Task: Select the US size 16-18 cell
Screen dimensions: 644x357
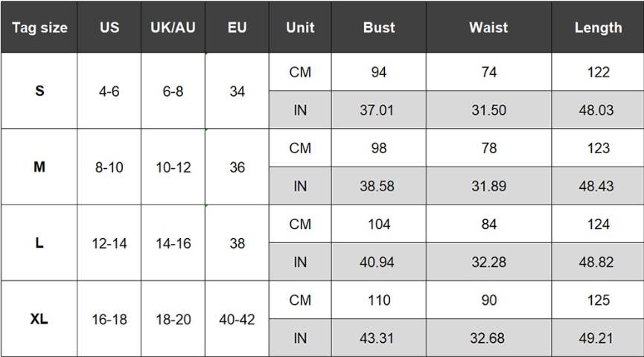Action: click(109, 319)
